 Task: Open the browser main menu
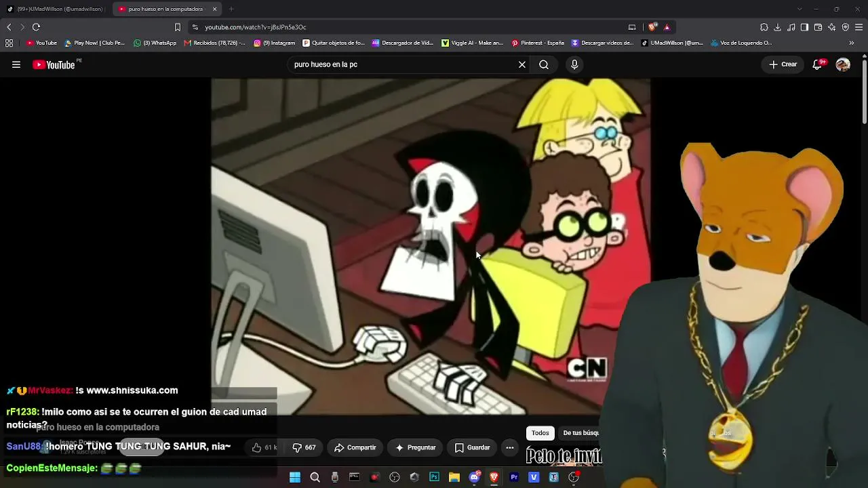coord(859,27)
